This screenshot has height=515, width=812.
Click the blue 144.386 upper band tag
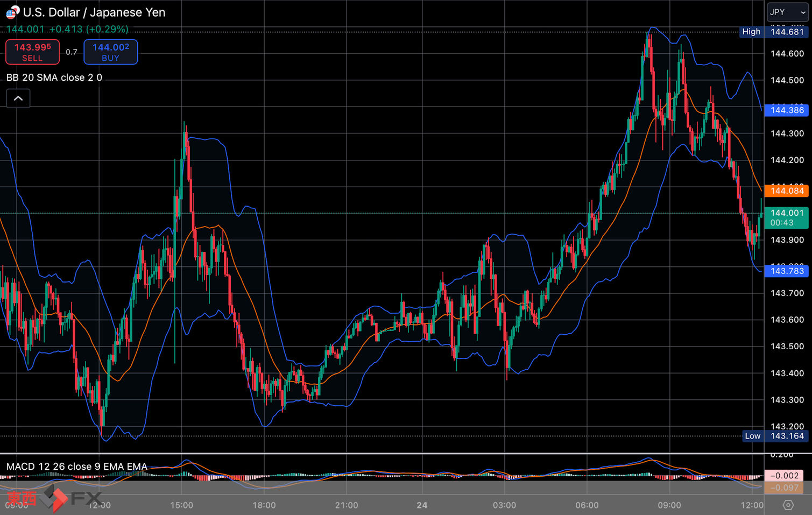(x=787, y=110)
